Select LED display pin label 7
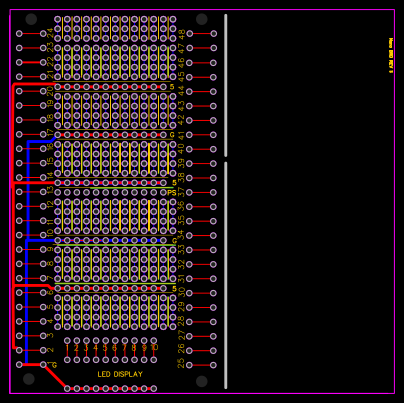 pos(124,348)
